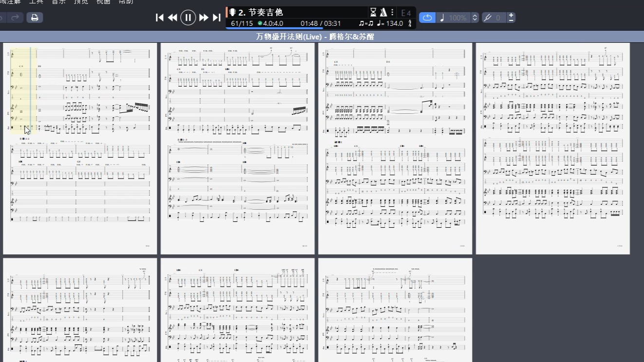Click the quarter-note relative speed icon

[442, 18]
